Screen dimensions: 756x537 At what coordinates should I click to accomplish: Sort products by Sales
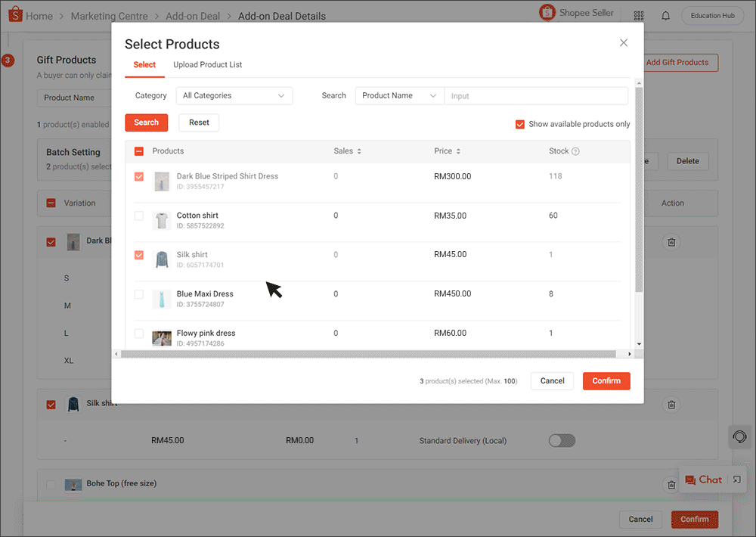[x=359, y=151]
